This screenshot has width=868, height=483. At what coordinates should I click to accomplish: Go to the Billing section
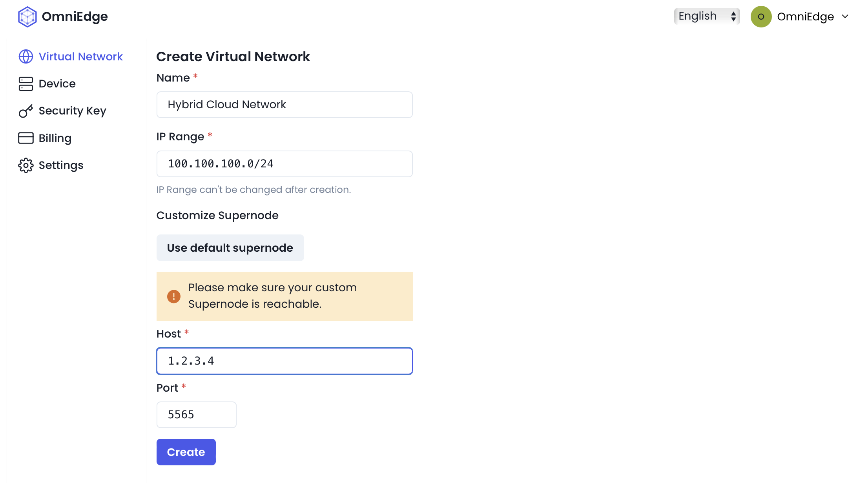[55, 138]
